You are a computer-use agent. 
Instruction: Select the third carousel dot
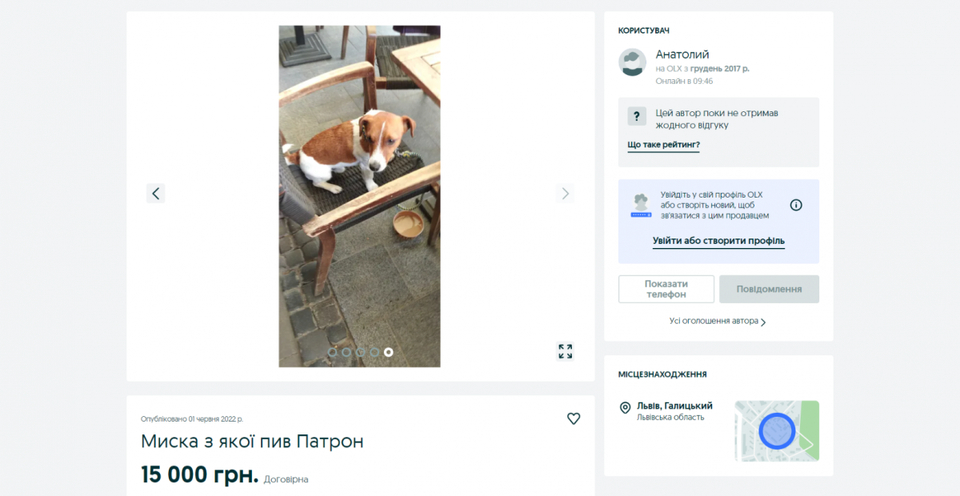click(x=361, y=352)
